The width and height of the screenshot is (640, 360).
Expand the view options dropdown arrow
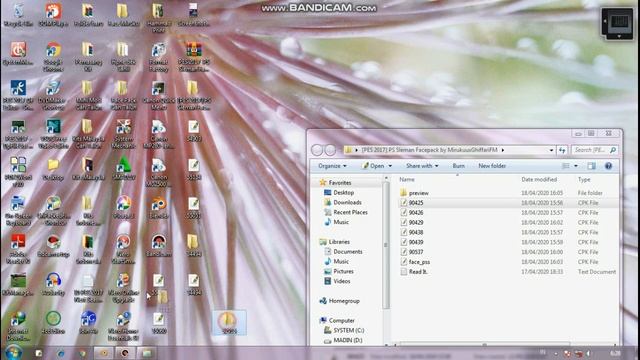click(x=576, y=166)
